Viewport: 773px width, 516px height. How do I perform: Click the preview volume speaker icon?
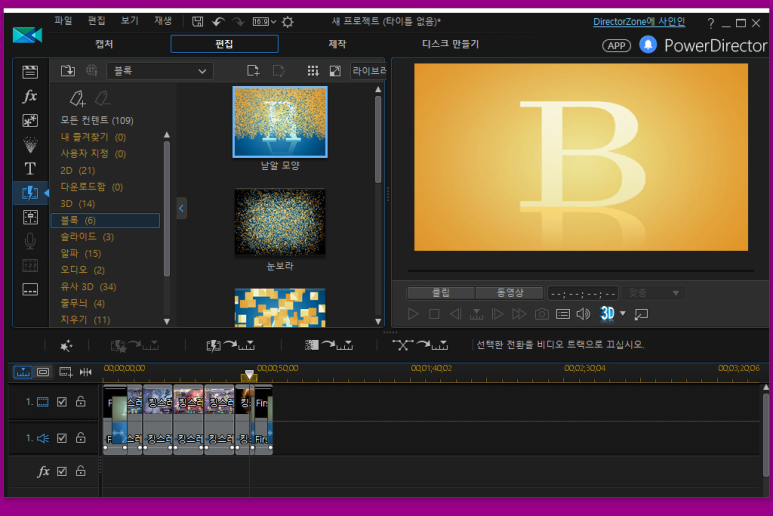[583, 314]
